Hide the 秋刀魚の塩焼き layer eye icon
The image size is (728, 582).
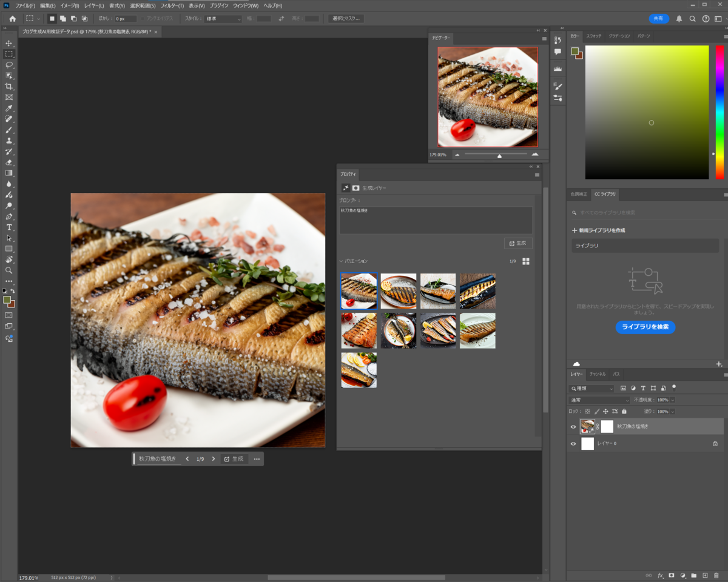coord(573,427)
